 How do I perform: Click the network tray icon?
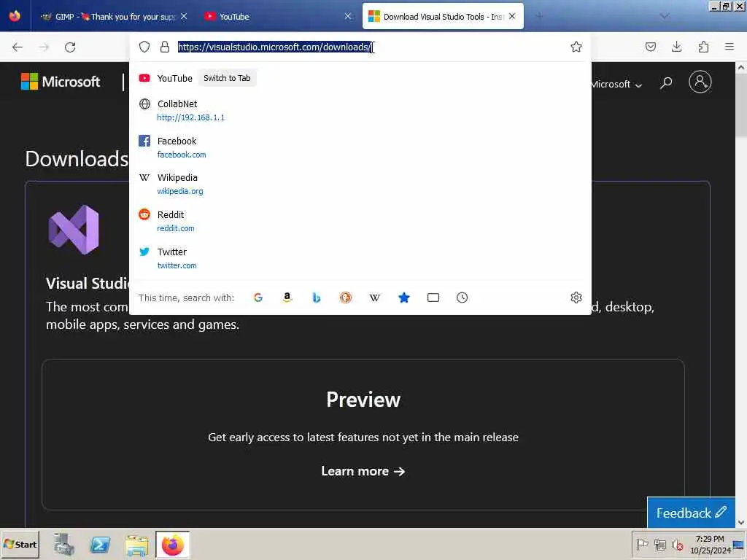(x=659, y=544)
